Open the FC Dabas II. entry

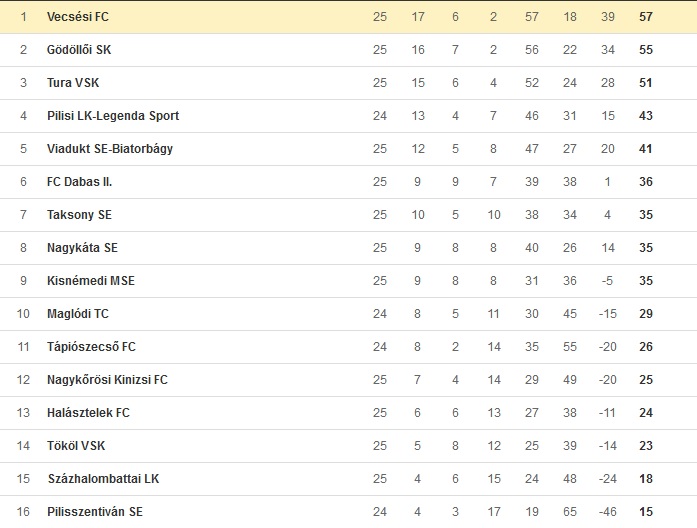(80, 182)
